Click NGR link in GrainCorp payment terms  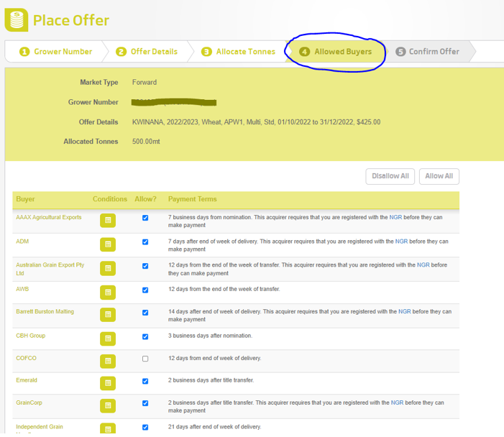(398, 402)
